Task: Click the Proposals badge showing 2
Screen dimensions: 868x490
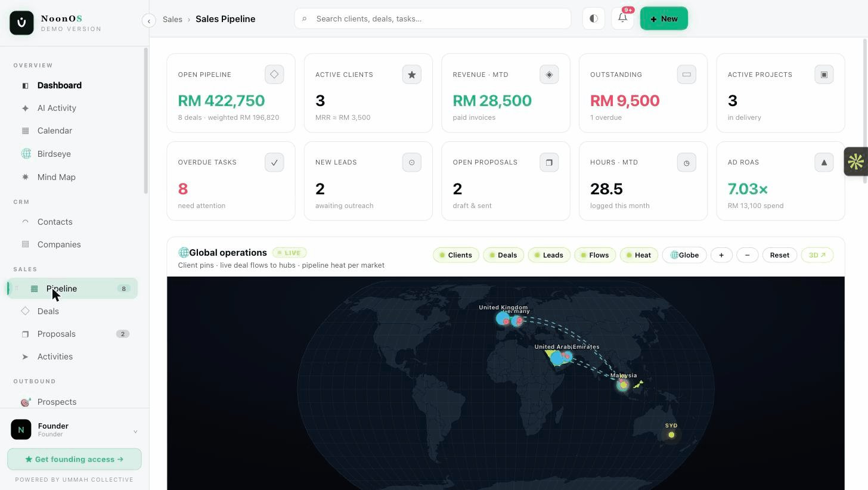Action: click(123, 334)
